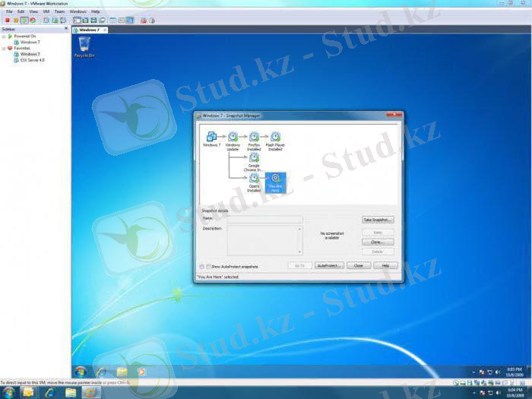Select the Google Chrome snapshot node
This screenshot has width=532, height=399.
[254, 157]
